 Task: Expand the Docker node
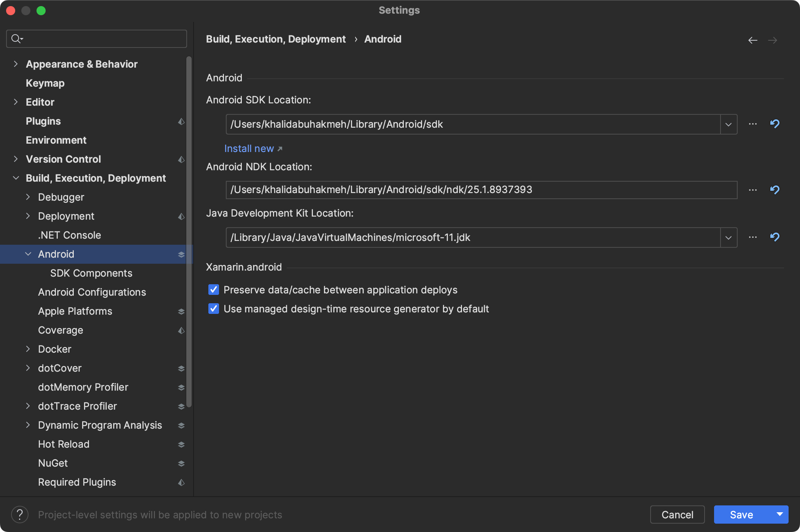point(28,349)
